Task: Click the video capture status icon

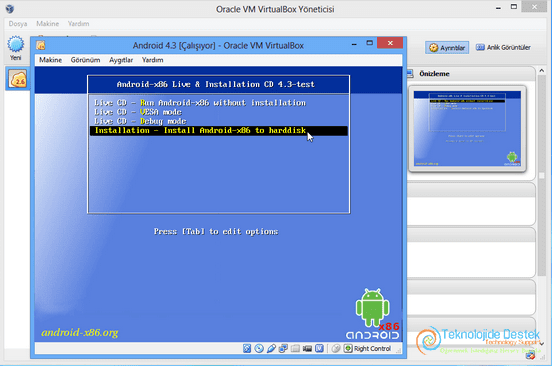Action: (307, 348)
